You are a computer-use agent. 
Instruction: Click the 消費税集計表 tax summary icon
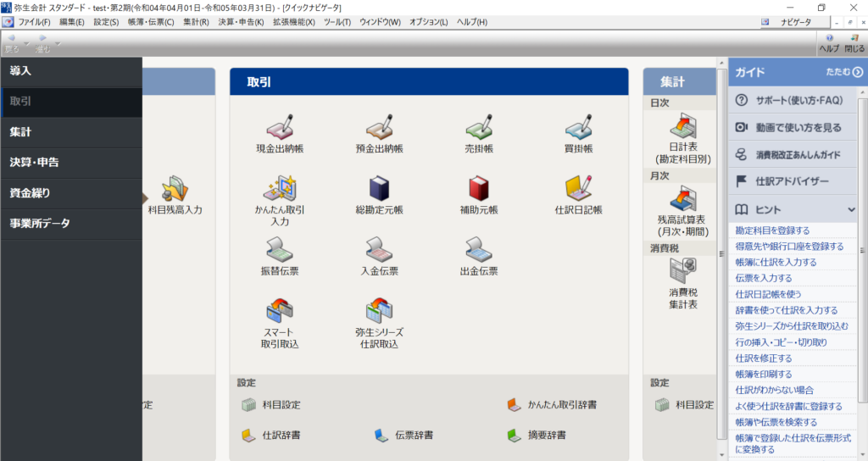pyautogui.click(x=682, y=273)
